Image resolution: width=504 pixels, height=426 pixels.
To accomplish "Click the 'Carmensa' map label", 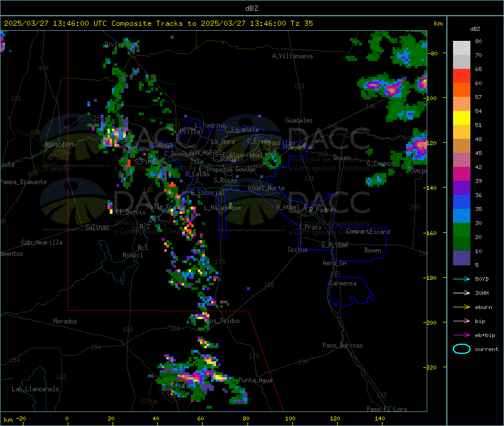I will point(343,283).
